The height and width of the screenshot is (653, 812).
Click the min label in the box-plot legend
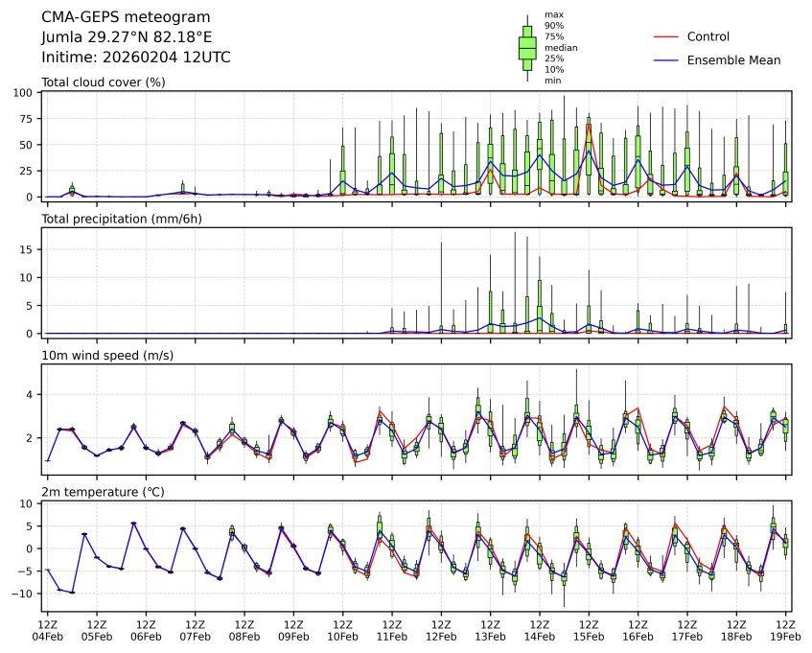(552, 81)
